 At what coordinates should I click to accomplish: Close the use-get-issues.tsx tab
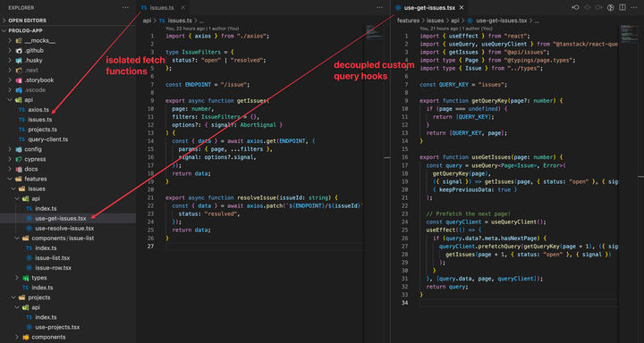(462, 8)
